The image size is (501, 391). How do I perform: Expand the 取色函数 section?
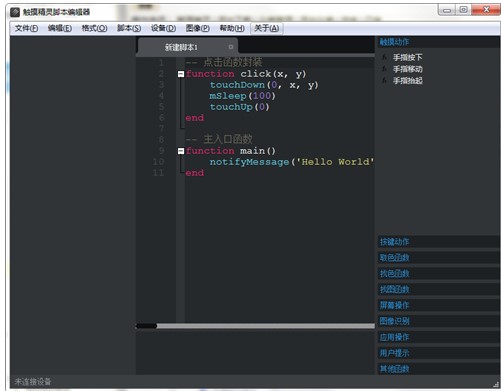[438, 258]
